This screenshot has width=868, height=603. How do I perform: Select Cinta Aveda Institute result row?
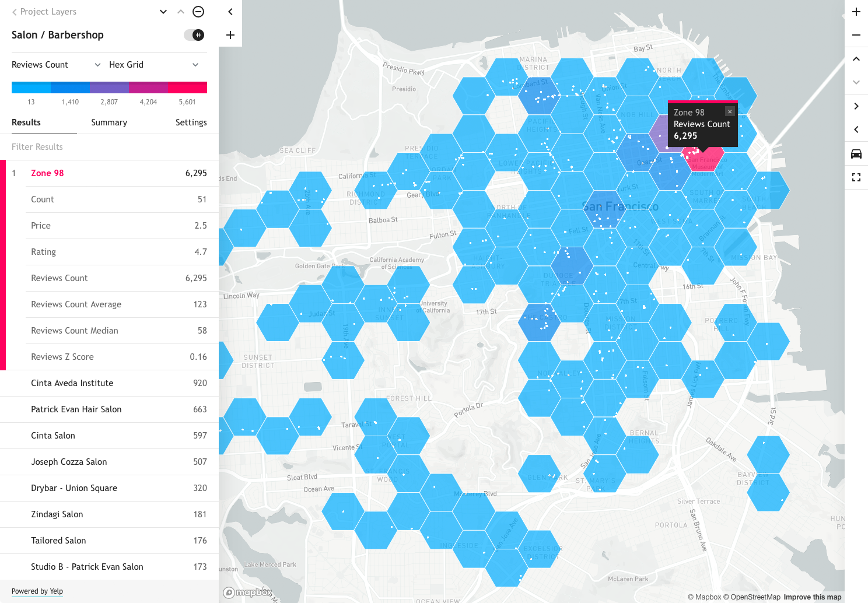[x=109, y=383]
